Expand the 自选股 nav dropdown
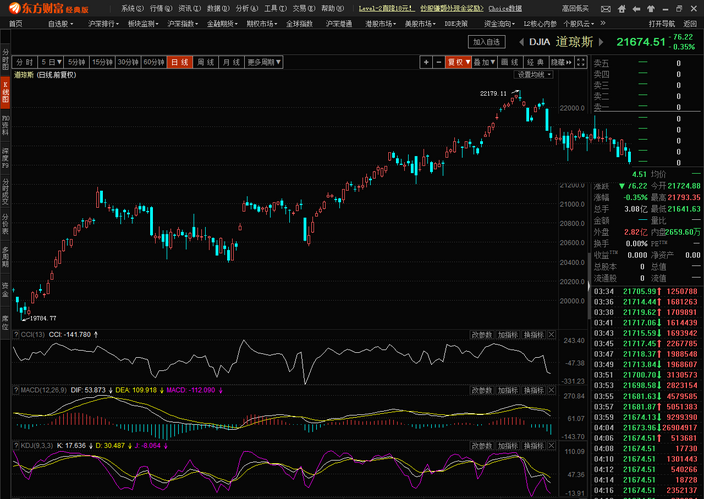This screenshot has width=704, height=499. pos(60,23)
